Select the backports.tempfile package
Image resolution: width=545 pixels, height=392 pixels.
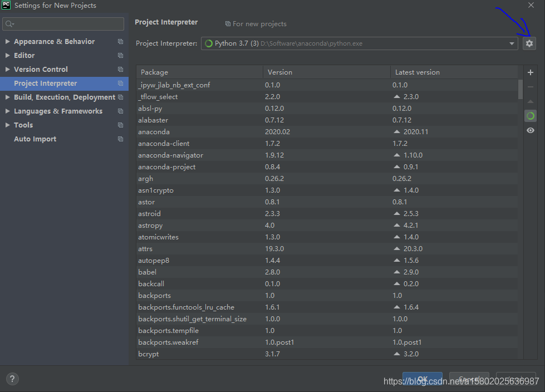pos(327,331)
